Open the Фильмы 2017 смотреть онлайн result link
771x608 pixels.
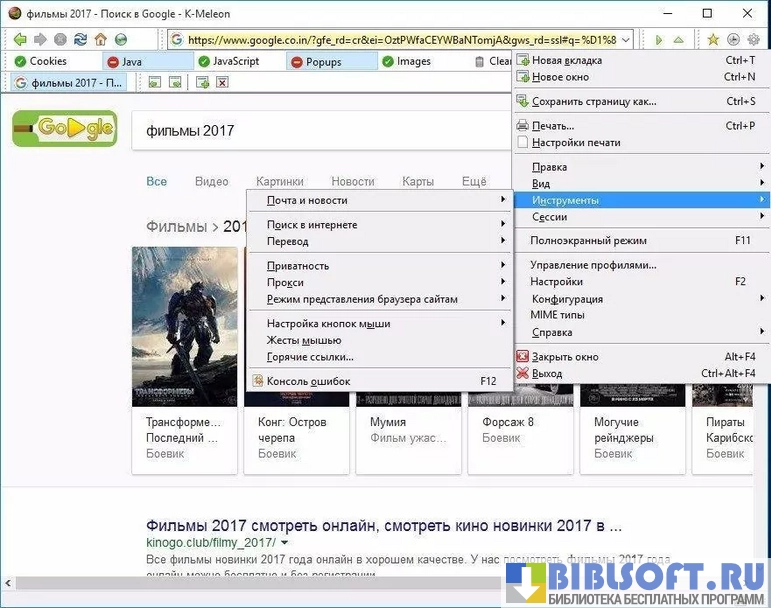[x=384, y=525]
